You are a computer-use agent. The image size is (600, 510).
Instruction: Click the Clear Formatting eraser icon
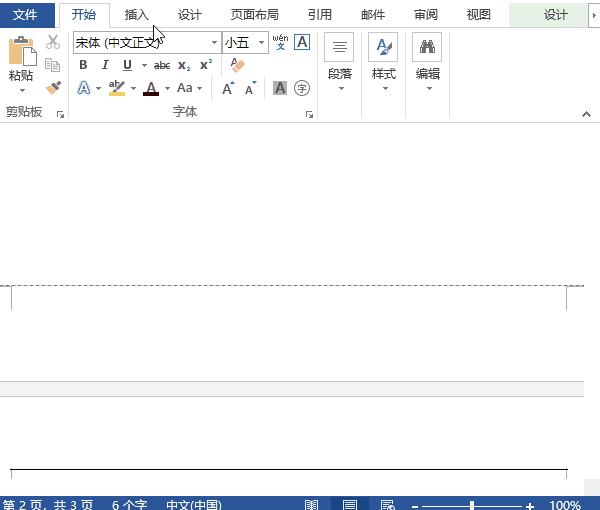coord(237,65)
